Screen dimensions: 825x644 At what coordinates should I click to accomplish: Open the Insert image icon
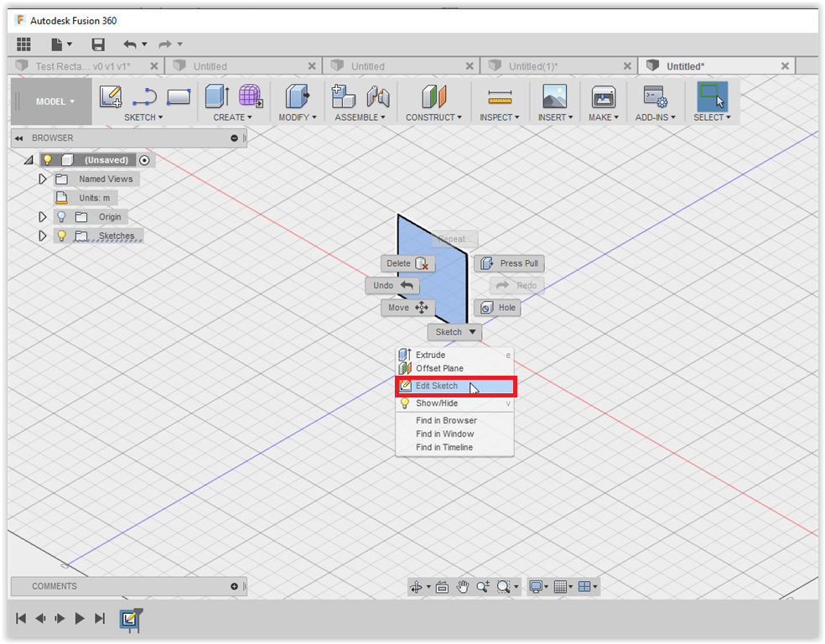[x=553, y=96]
